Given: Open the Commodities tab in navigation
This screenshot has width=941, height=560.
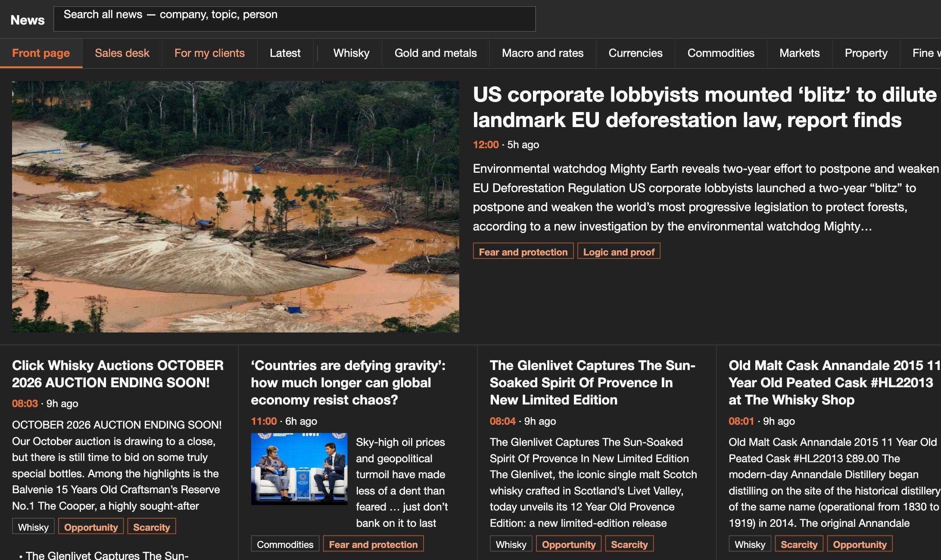Looking at the screenshot, I should pyautogui.click(x=721, y=53).
